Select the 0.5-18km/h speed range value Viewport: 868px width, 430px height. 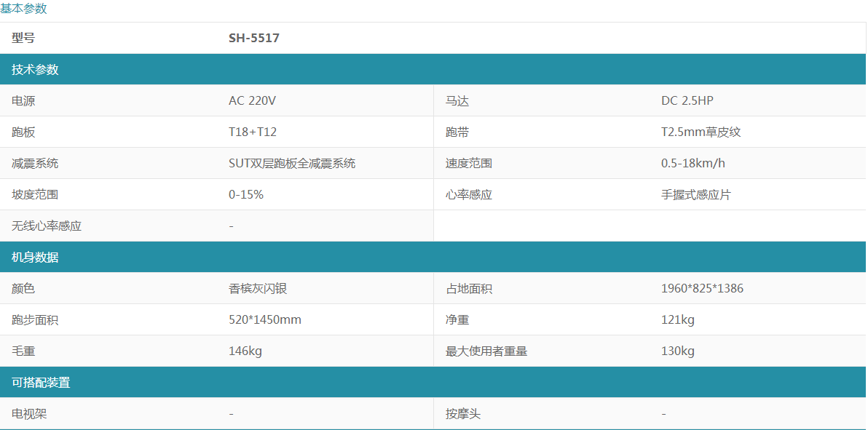[693, 164]
